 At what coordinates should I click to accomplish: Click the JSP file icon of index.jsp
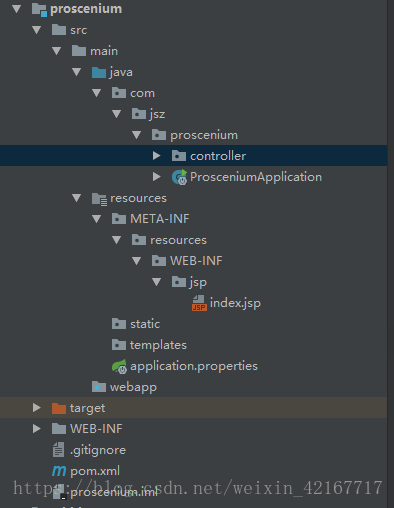(x=199, y=303)
